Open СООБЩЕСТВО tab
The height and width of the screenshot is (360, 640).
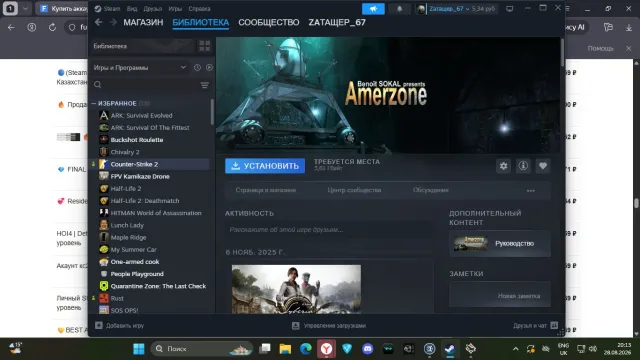click(x=269, y=22)
